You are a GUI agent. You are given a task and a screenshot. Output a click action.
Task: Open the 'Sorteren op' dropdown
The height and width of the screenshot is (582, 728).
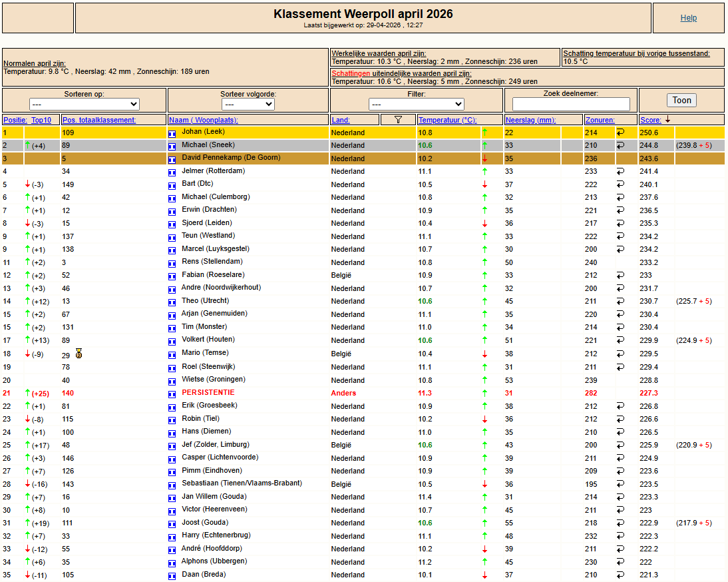tap(84, 105)
